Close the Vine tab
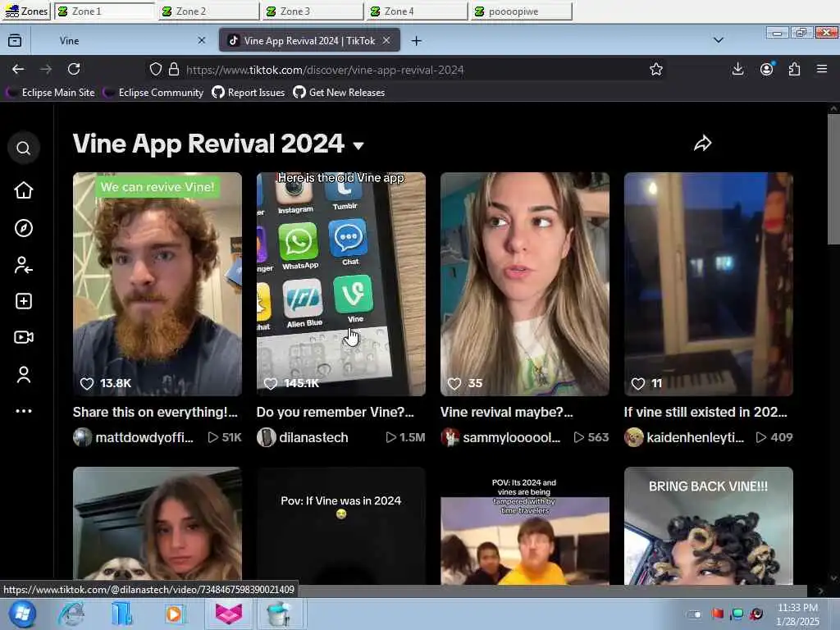Viewport: 840px width, 630px height. tap(202, 40)
